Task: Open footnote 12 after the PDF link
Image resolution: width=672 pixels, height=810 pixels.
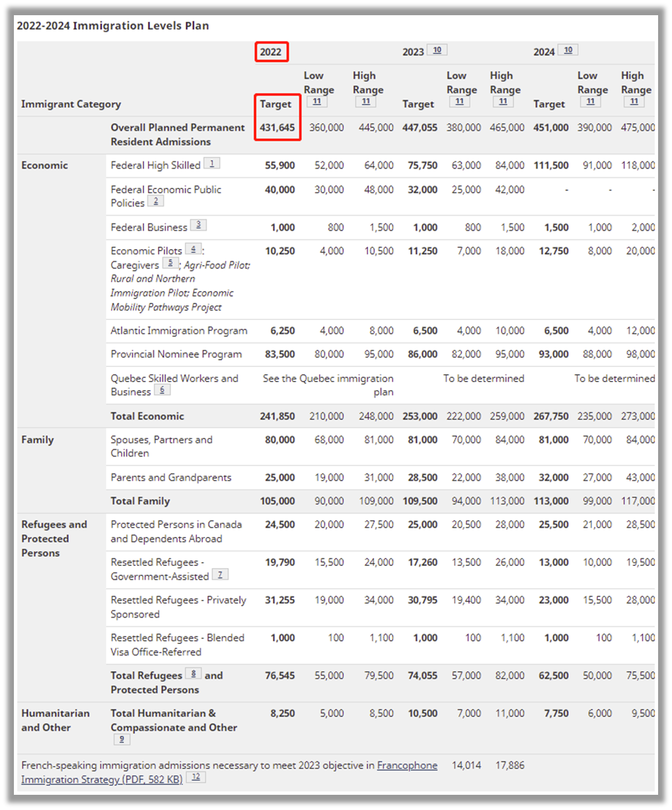Action: (196, 778)
